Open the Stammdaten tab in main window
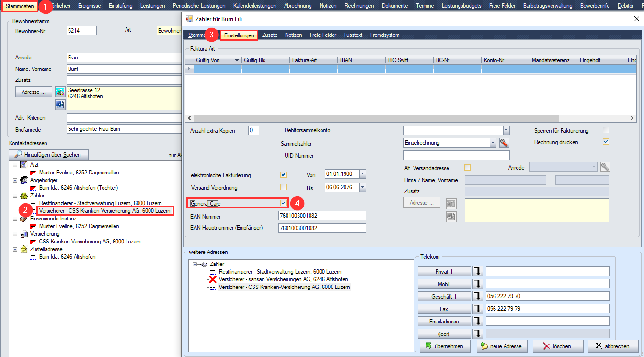 tap(20, 6)
